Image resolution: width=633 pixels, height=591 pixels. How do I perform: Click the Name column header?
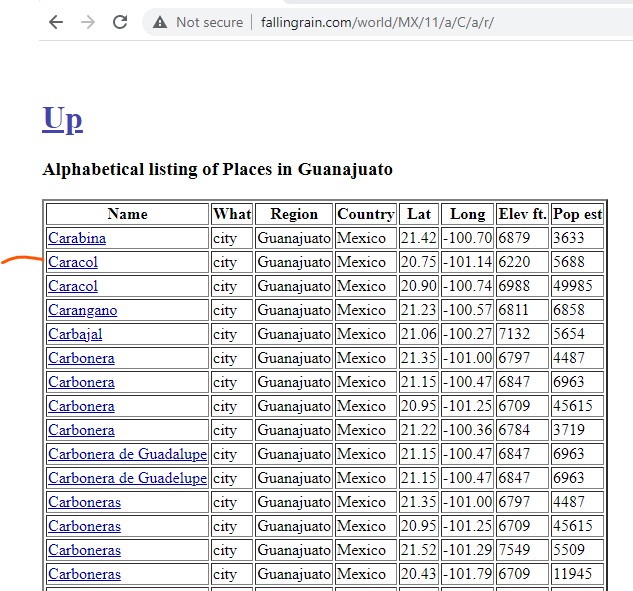coord(127,214)
